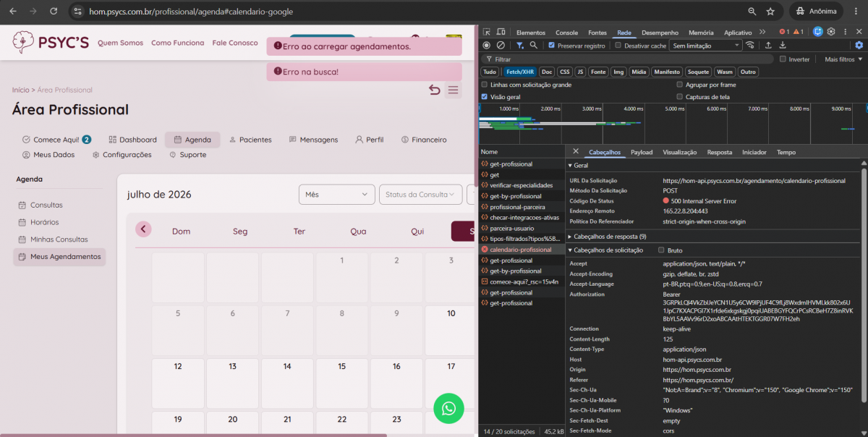The height and width of the screenshot is (437, 868).
Task: Open the Payload tab
Action: tap(642, 152)
